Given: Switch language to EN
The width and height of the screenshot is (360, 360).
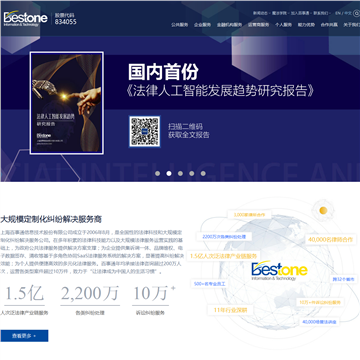Looking at the screenshot, I should [x=338, y=13].
